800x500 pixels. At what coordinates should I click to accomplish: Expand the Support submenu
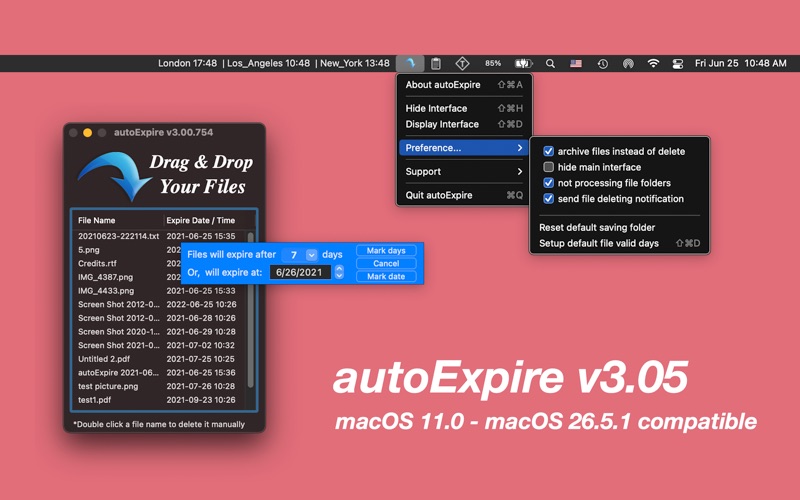point(463,171)
